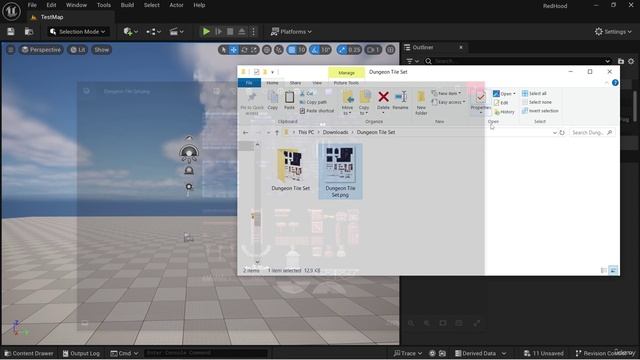
Task: Open Output Log in status bar
Action: (81, 353)
